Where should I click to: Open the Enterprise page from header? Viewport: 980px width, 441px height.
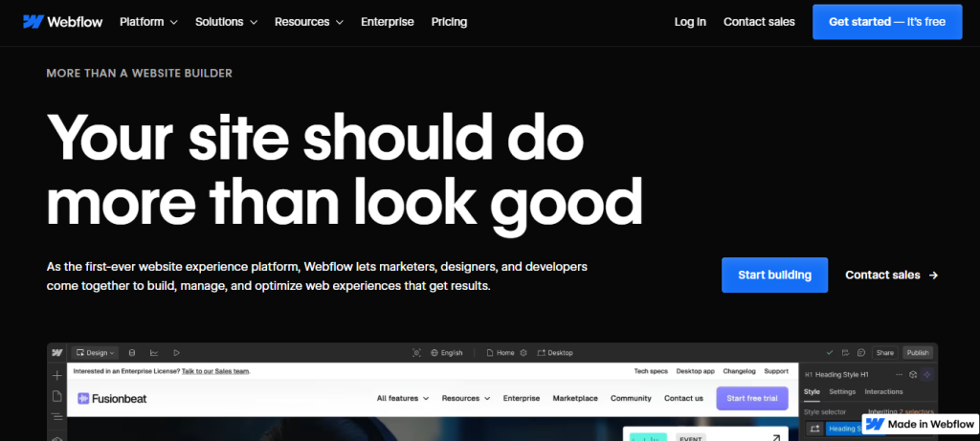(388, 22)
